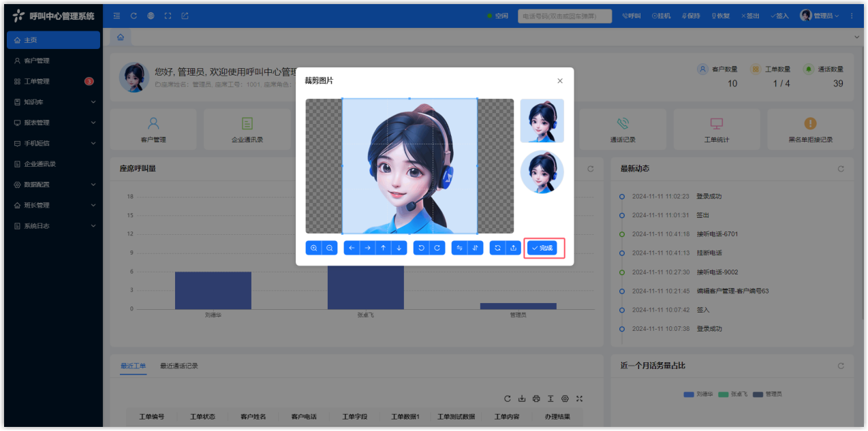This screenshot has width=868, height=431.
Task: Click the square avatar preview thumbnail
Action: [x=542, y=121]
